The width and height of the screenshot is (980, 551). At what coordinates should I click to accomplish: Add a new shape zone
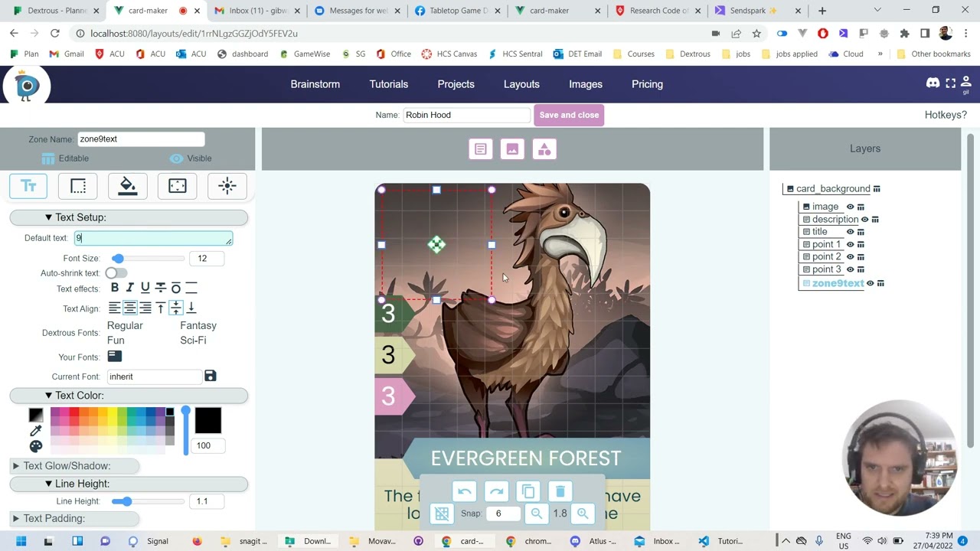544,149
